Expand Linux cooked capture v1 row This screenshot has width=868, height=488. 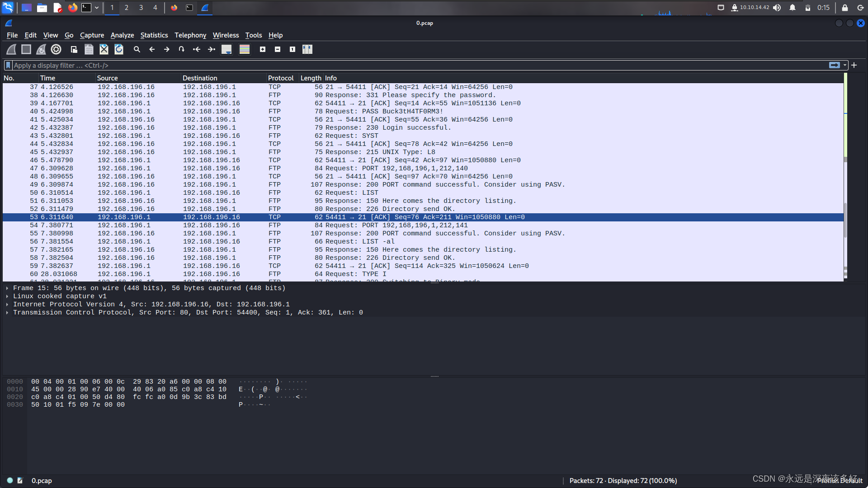[7, 296]
